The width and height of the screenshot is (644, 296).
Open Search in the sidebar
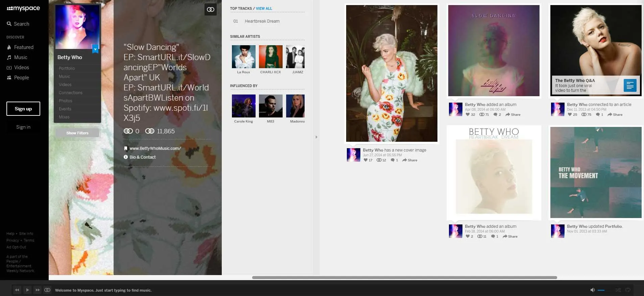pyautogui.click(x=18, y=24)
